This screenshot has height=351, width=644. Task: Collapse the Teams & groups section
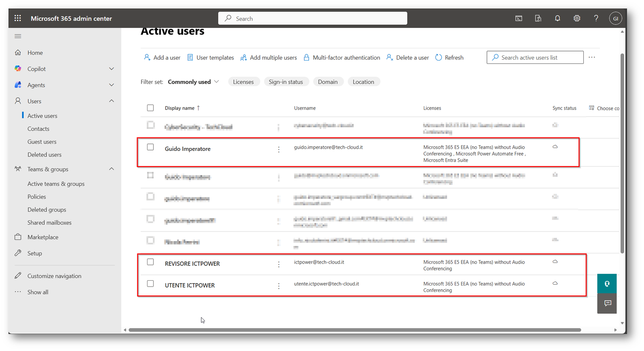coord(112,169)
